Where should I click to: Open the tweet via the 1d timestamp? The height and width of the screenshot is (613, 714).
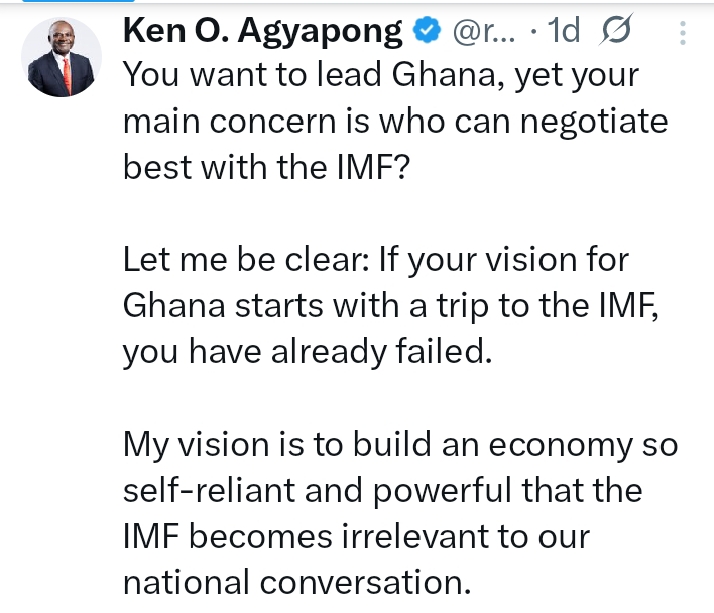pyautogui.click(x=564, y=32)
